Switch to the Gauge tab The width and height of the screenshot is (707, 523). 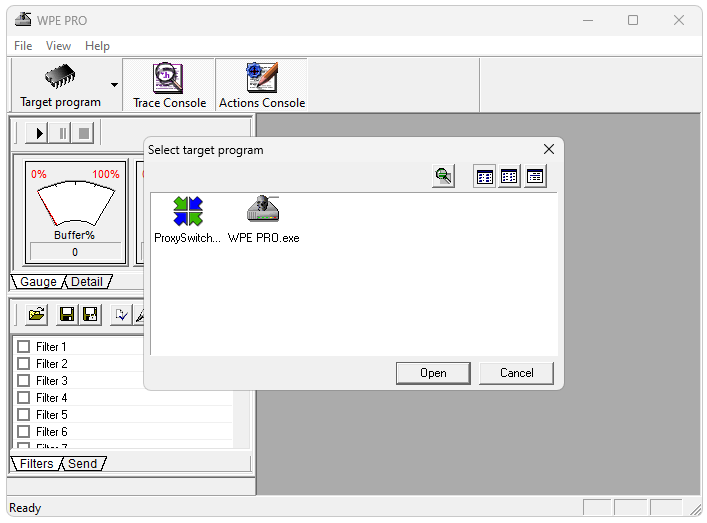(x=38, y=282)
